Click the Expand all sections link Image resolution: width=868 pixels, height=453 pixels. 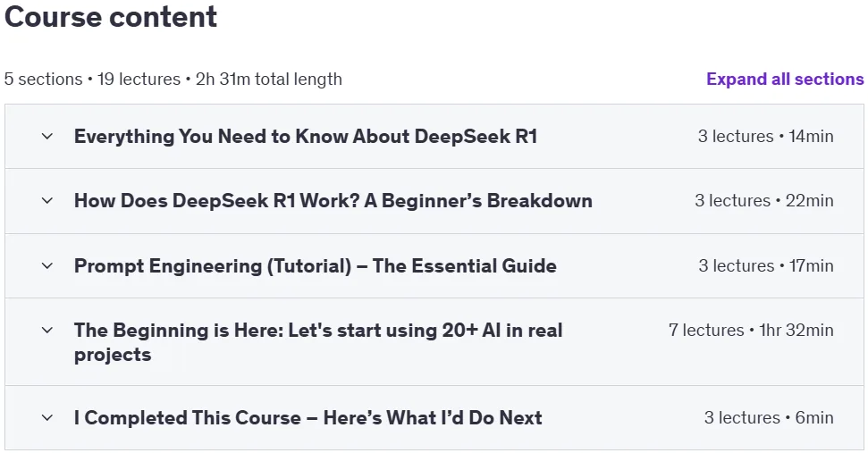pyautogui.click(x=785, y=80)
